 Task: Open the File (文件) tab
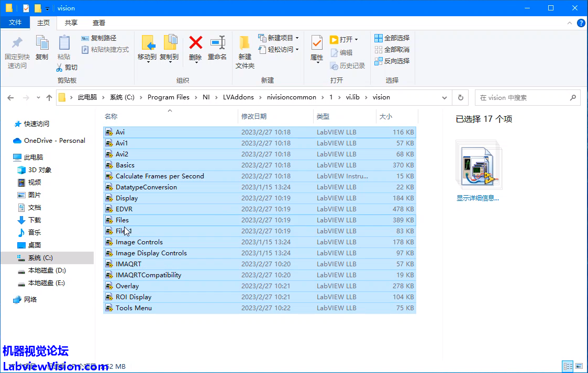(15, 22)
